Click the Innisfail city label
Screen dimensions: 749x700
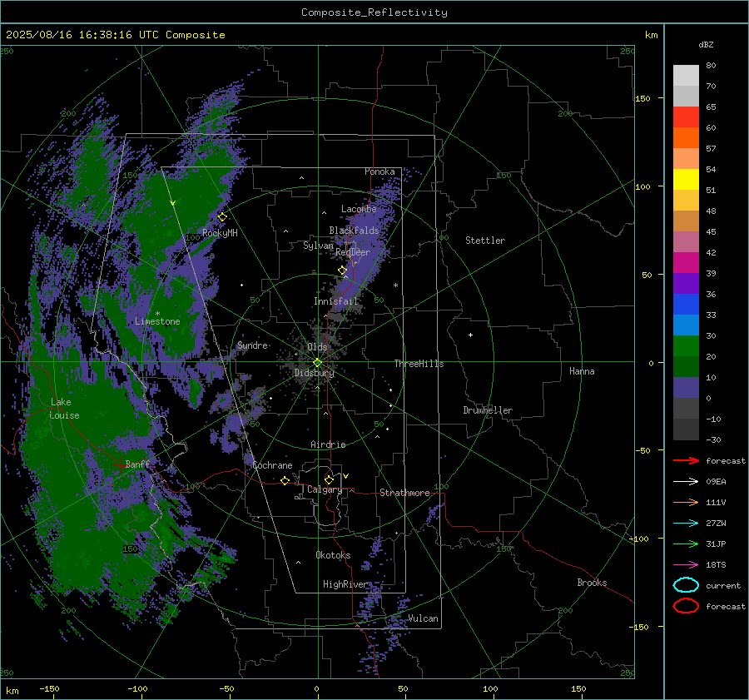click(336, 301)
